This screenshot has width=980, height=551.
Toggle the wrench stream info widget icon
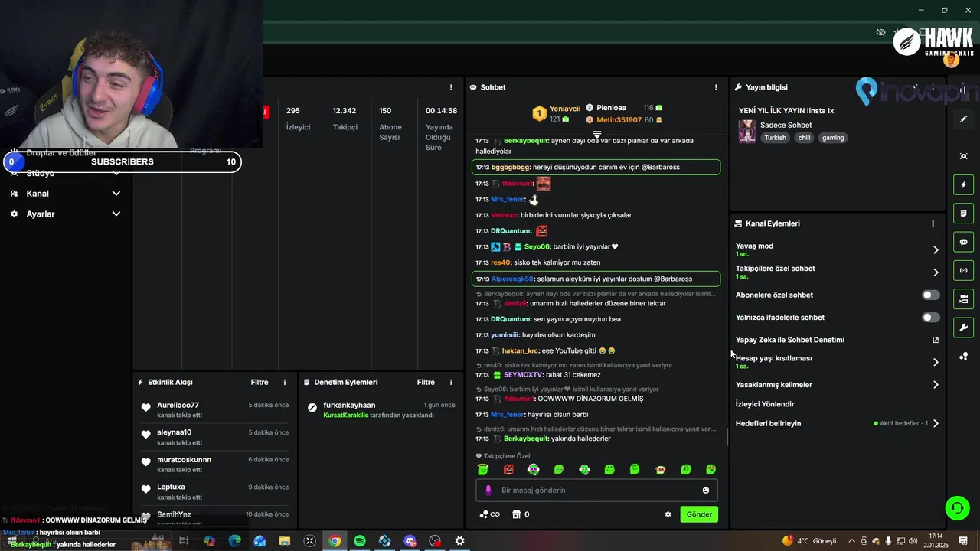tap(963, 328)
